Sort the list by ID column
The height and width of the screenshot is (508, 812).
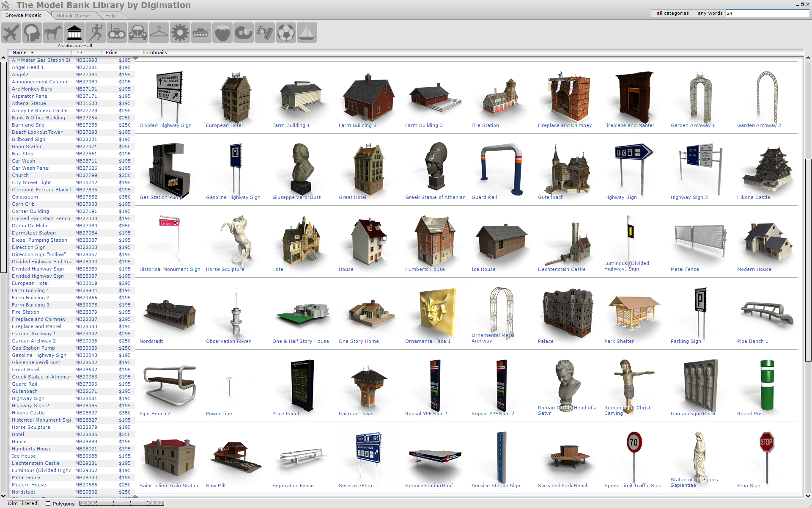(87, 52)
